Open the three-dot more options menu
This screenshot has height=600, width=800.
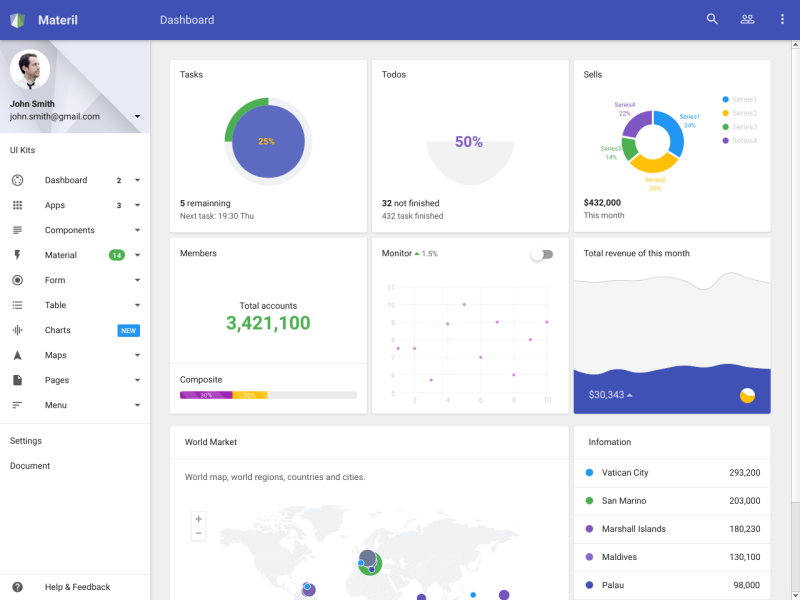(x=782, y=19)
